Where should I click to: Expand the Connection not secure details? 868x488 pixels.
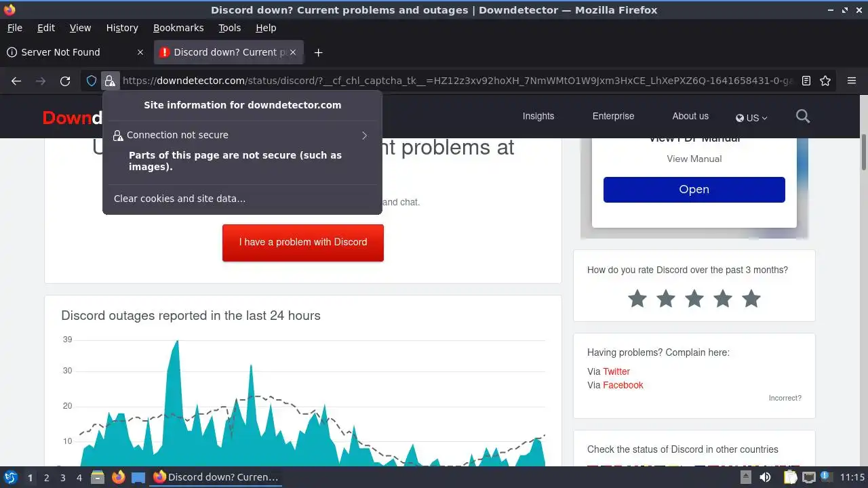tap(242, 135)
